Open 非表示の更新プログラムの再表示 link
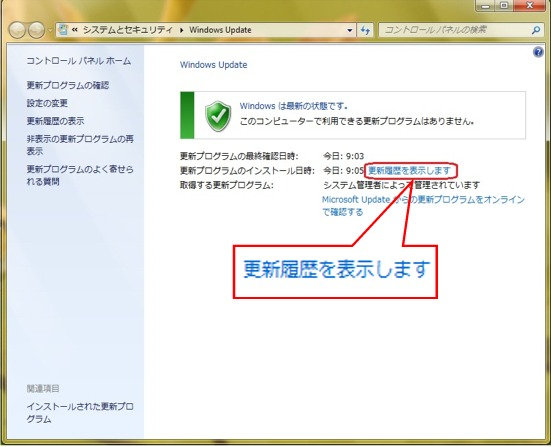Screen dimensions: 551x447 [x=80, y=145]
